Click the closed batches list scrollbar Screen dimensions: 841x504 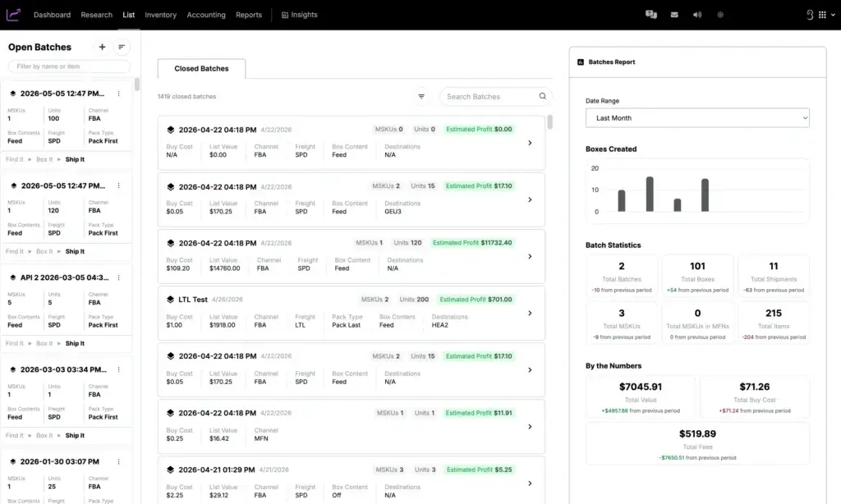549,122
